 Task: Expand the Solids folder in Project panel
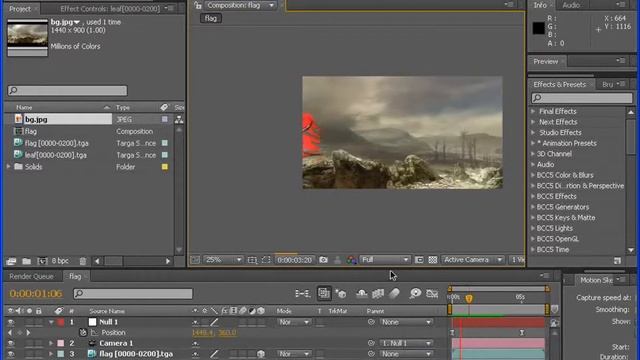[9, 167]
